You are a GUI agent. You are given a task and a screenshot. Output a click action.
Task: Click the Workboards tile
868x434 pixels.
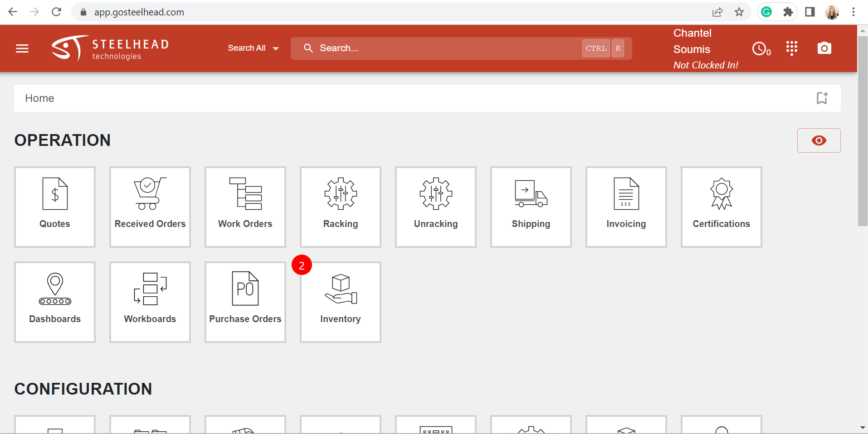point(150,302)
